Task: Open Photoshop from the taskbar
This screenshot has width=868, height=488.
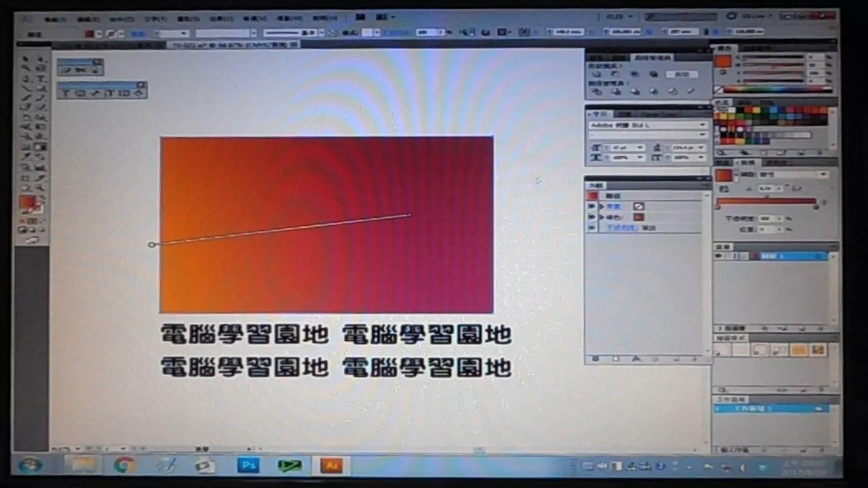Action: [248, 465]
